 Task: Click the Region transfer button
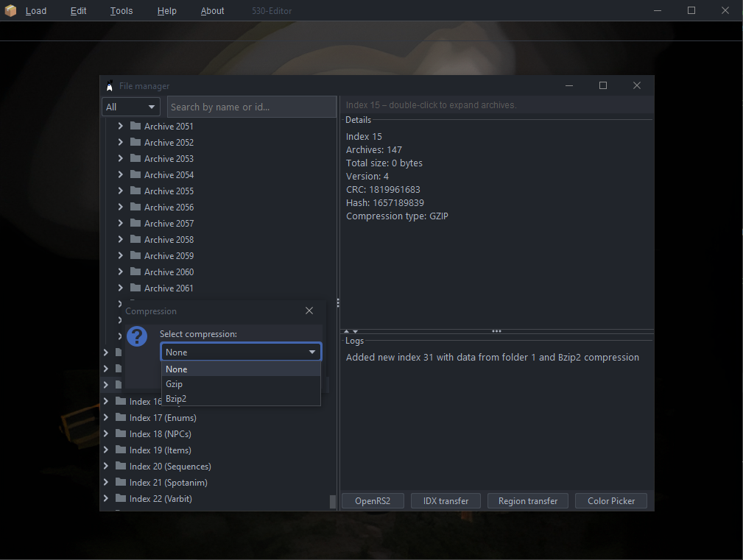pyautogui.click(x=527, y=501)
